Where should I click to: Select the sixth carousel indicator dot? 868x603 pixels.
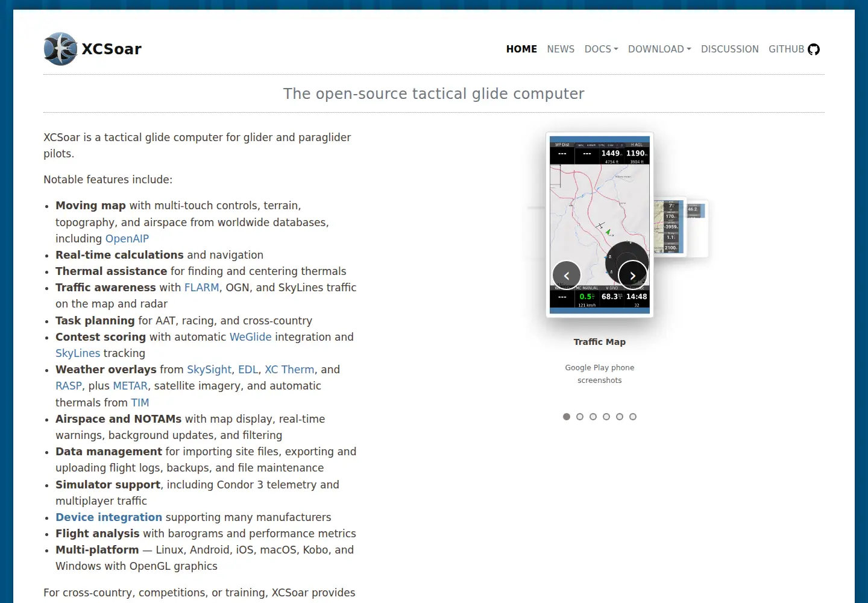(x=633, y=417)
